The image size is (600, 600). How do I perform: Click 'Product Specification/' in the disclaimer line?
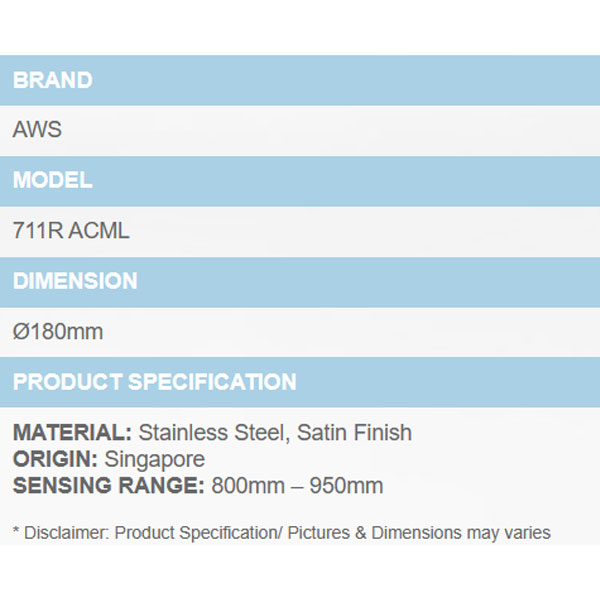199,533
